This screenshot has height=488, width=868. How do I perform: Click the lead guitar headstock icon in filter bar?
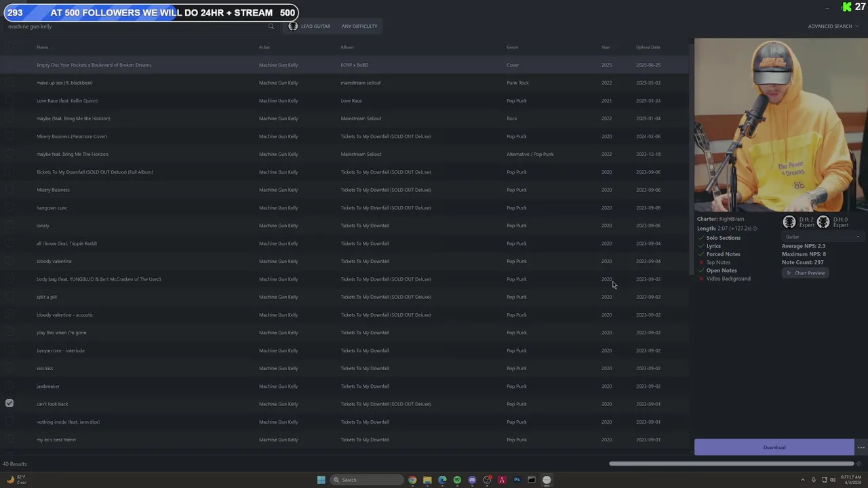click(293, 26)
